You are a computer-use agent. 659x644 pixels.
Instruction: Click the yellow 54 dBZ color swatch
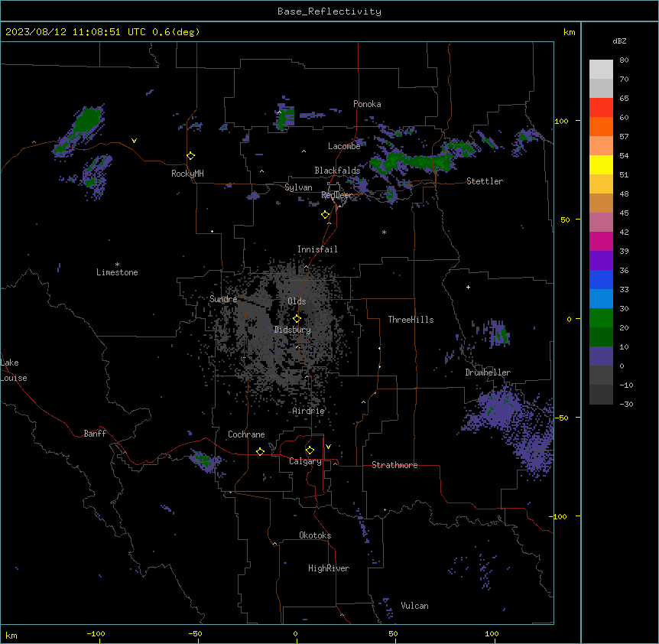tap(601, 164)
